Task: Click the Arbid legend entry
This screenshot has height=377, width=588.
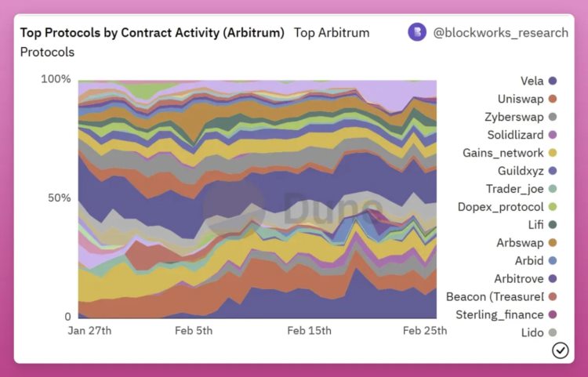Action: pos(529,261)
